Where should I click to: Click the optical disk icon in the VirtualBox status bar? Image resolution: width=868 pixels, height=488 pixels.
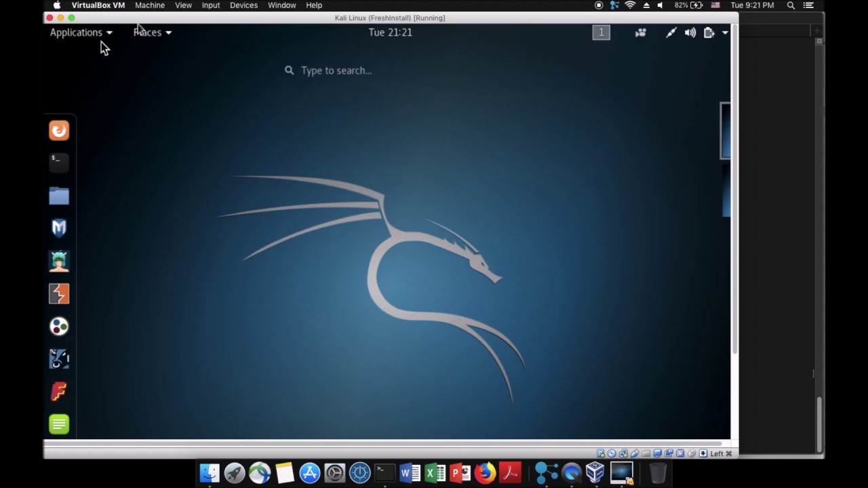[611, 453]
